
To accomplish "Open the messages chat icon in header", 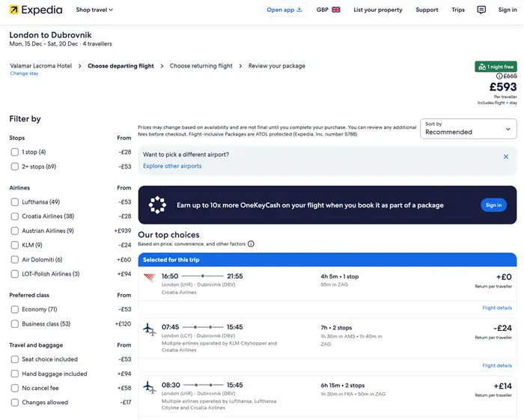I will [481, 10].
